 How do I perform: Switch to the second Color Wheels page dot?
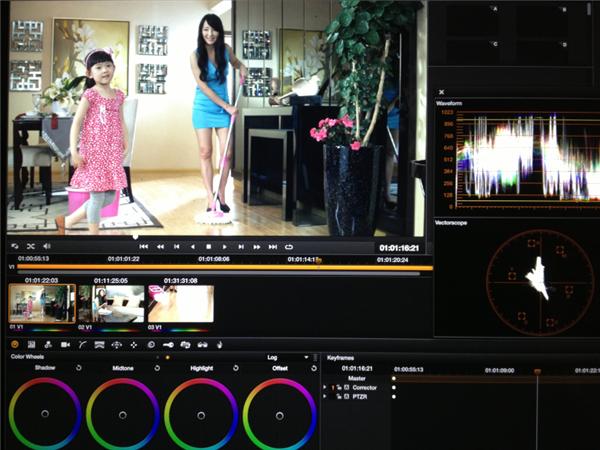click(167, 357)
